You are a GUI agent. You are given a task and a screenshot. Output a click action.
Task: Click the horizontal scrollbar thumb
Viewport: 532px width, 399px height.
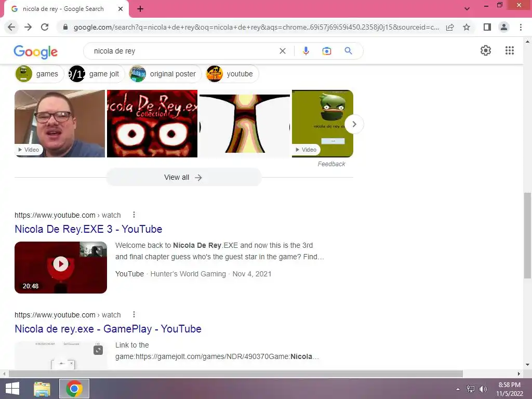click(x=236, y=374)
